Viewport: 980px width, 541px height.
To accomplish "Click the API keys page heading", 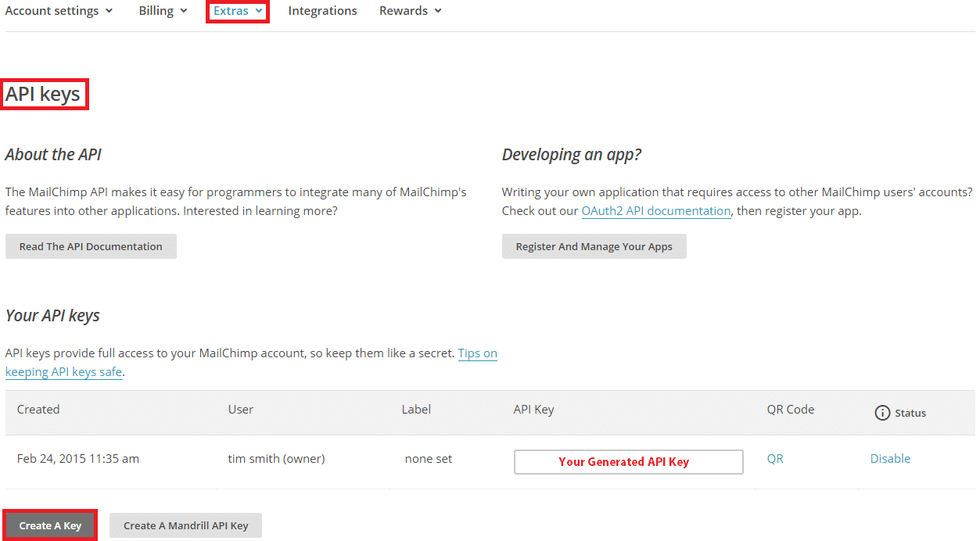I will pyautogui.click(x=43, y=95).
